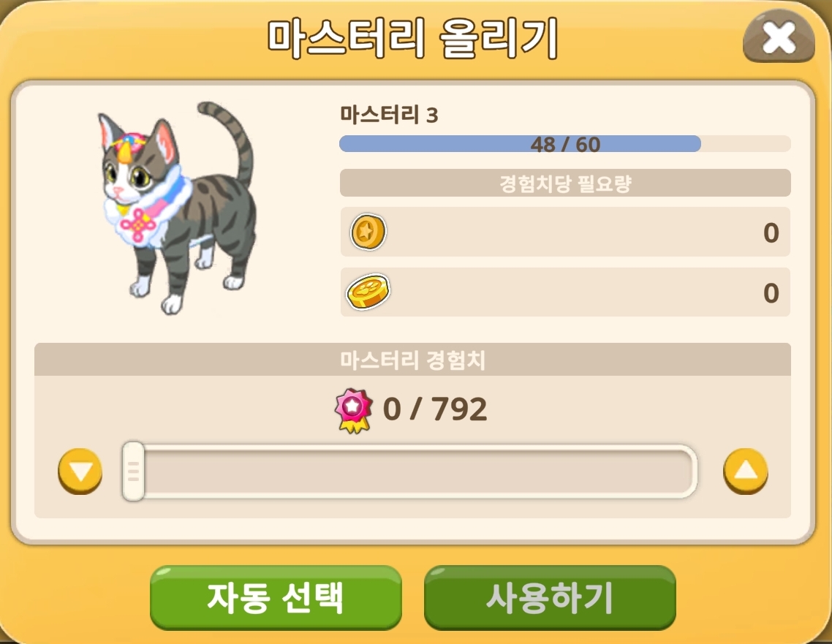Click the pink mastery medal ribbon icon
The height and width of the screenshot is (644, 832).
click(353, 411)
